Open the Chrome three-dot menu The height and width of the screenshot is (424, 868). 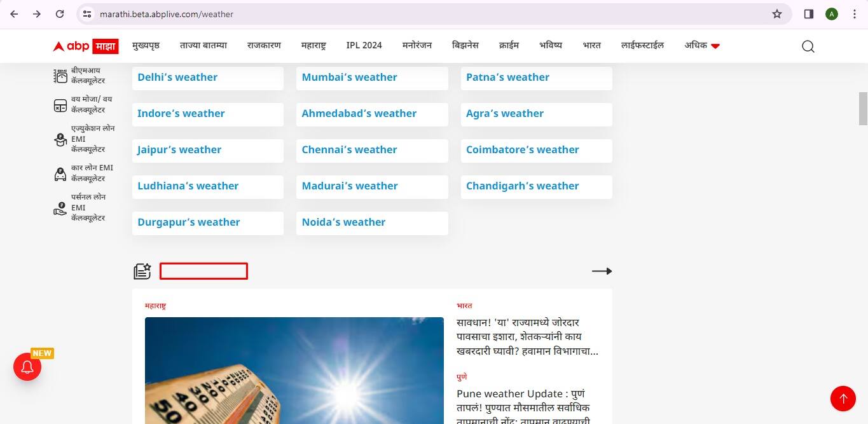click(x=854, y=14)
